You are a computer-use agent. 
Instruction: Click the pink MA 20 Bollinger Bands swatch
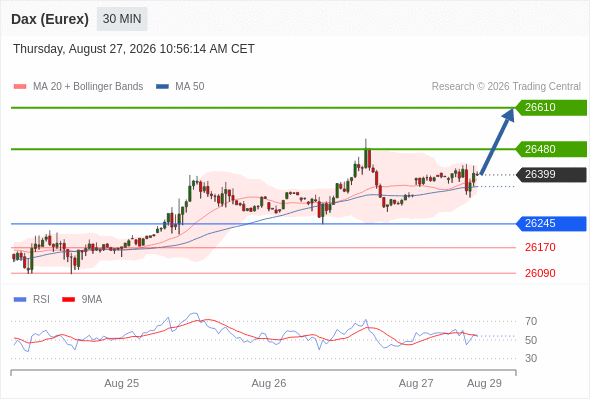[20, 87]
